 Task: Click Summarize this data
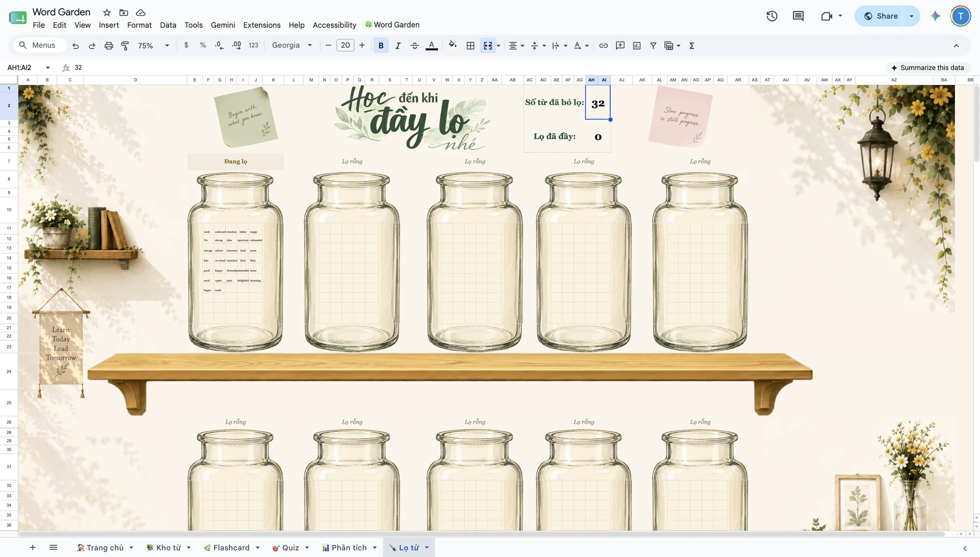[927, 68]
